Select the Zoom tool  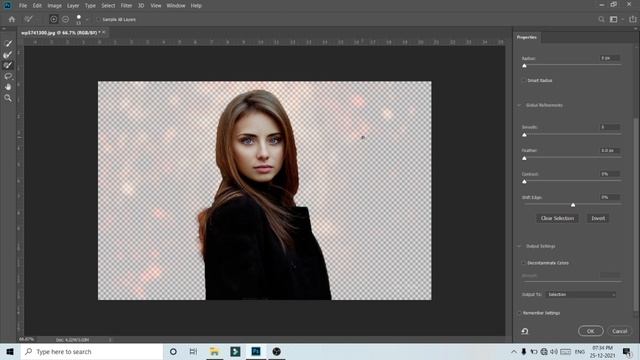point(8,98)
